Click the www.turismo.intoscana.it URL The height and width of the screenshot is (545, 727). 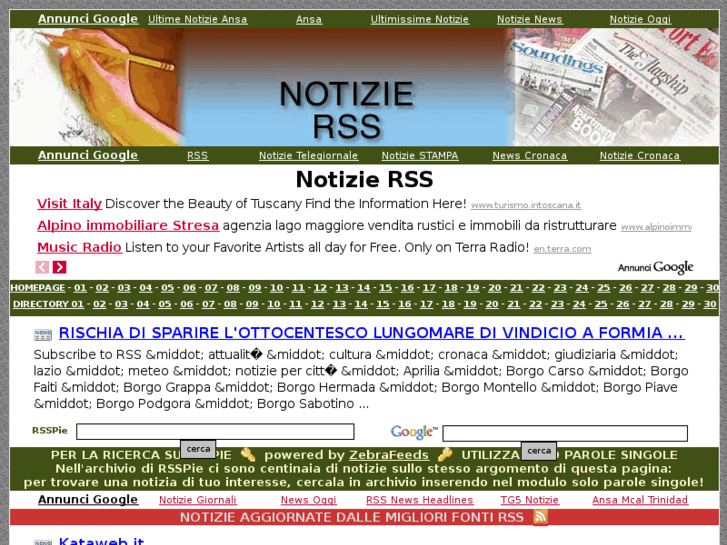point(526,205)
